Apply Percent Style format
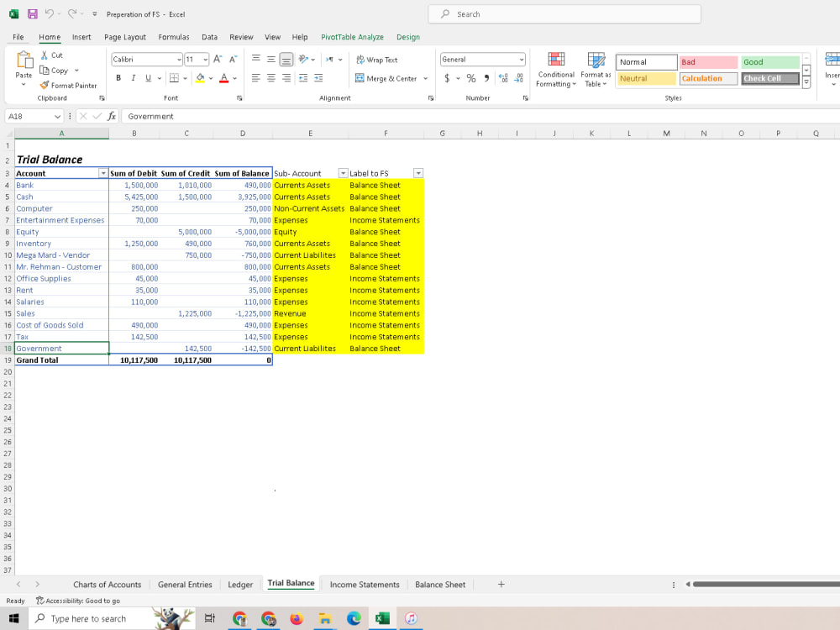This screenshot has width=840, height=630. [x=471, y=78]
